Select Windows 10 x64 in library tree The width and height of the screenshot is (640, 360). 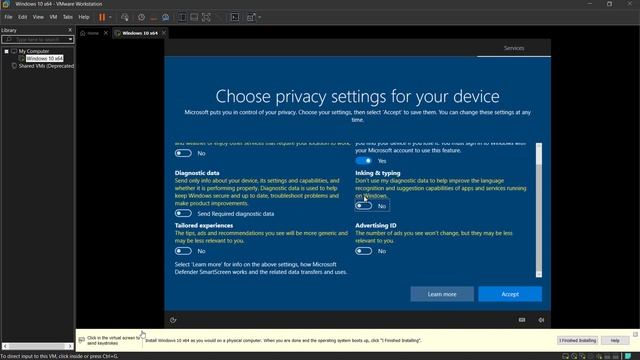pyautogui.click(x=44, y=58)
